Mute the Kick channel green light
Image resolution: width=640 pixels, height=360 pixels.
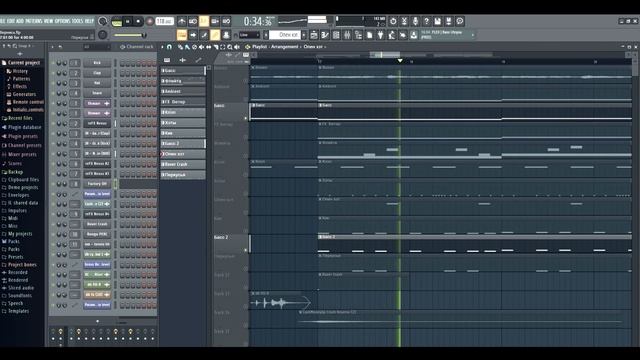[x=53, y=63]
